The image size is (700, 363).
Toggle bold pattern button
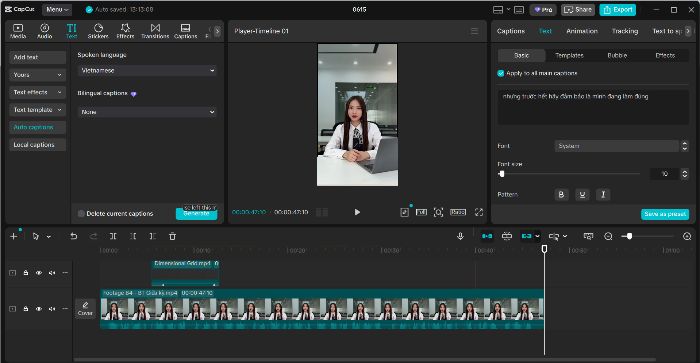pyautogui.click(x=561, y=194)
